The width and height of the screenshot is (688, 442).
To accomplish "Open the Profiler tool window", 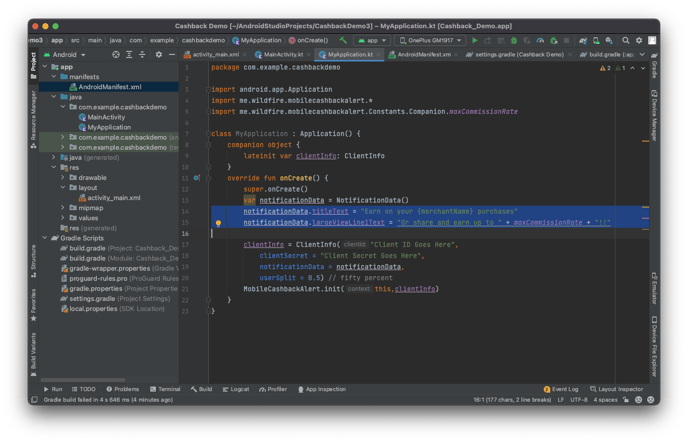I will 274,389.
